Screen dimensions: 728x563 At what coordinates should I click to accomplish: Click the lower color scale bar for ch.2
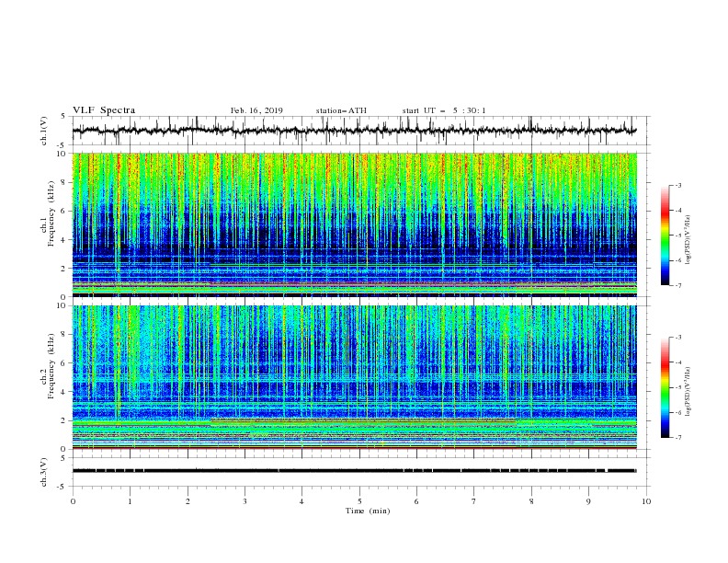tap(665, 387)
